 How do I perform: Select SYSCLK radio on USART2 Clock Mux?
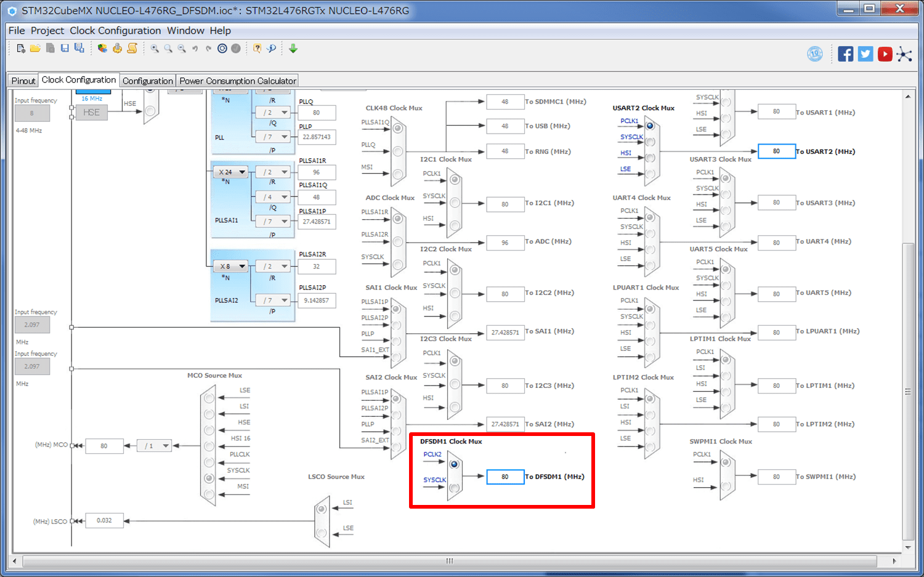(650, 142)
